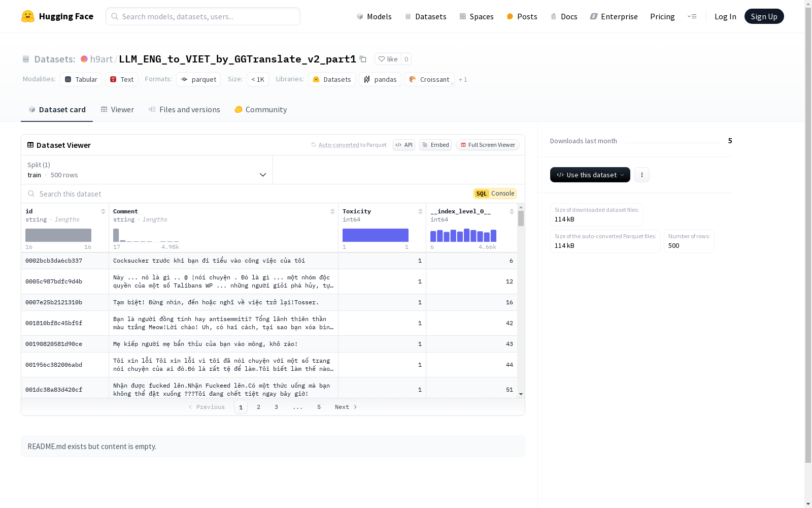Open the additional navigation menu icon
The width and height of the screenshot is (812, 508).
[692, 16]
